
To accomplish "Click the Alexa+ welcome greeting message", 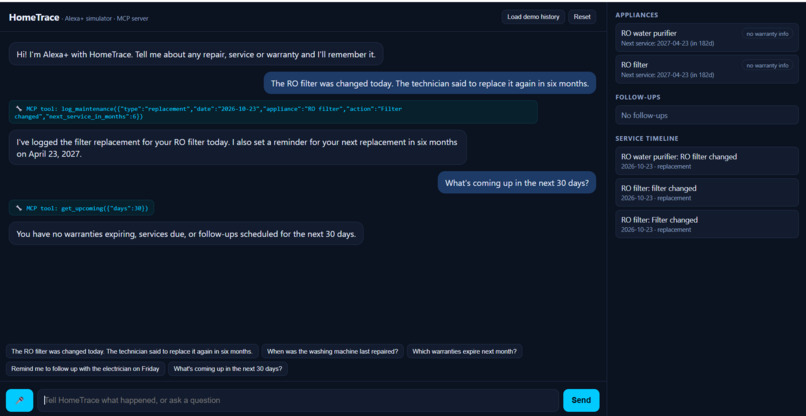I will (x=196, y=54).
